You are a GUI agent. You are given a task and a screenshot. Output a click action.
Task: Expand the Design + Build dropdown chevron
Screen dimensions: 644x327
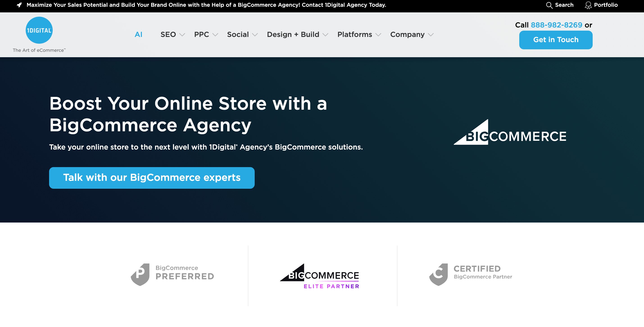point(325,35)
